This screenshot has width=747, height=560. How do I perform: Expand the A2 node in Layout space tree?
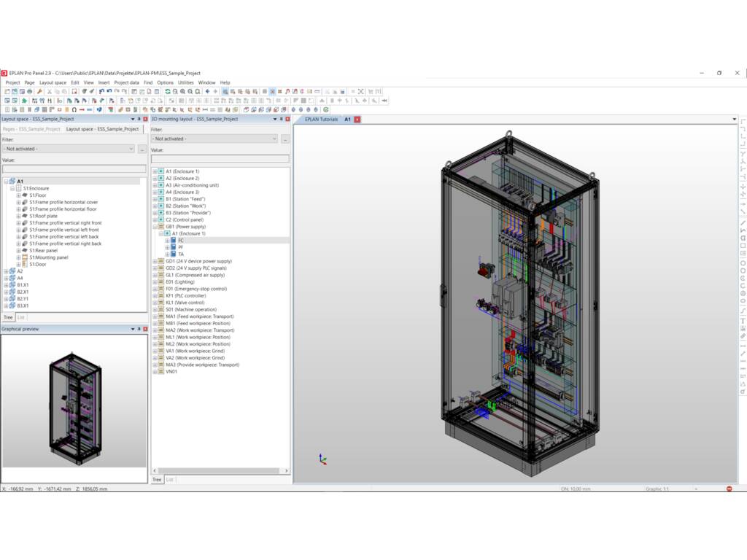point(6,271)
